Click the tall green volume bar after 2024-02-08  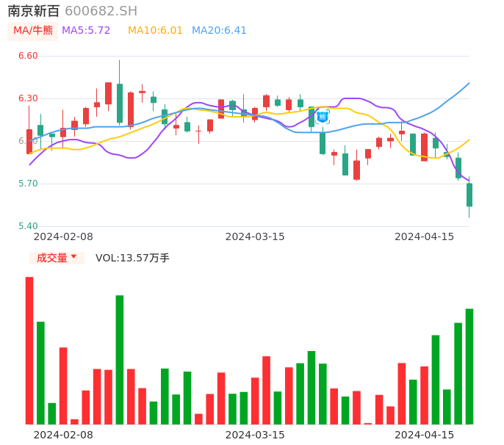(x=119, y=359)
